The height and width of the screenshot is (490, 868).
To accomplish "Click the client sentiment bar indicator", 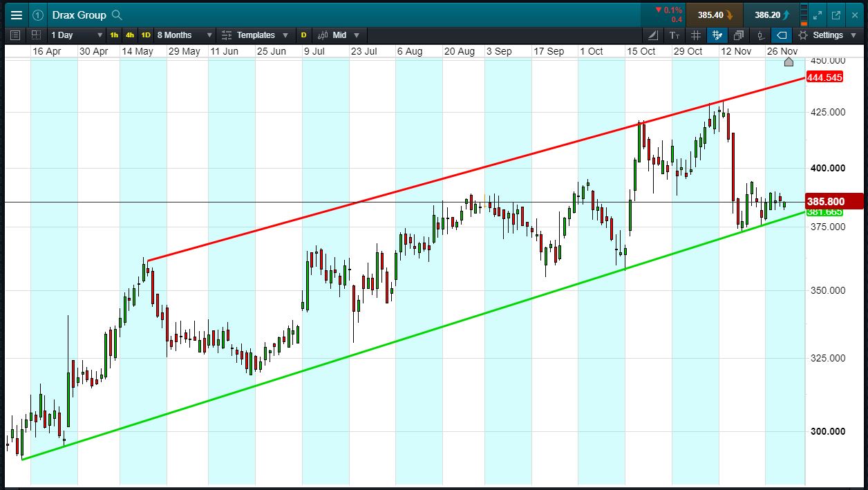I will (x=804, y=15).
